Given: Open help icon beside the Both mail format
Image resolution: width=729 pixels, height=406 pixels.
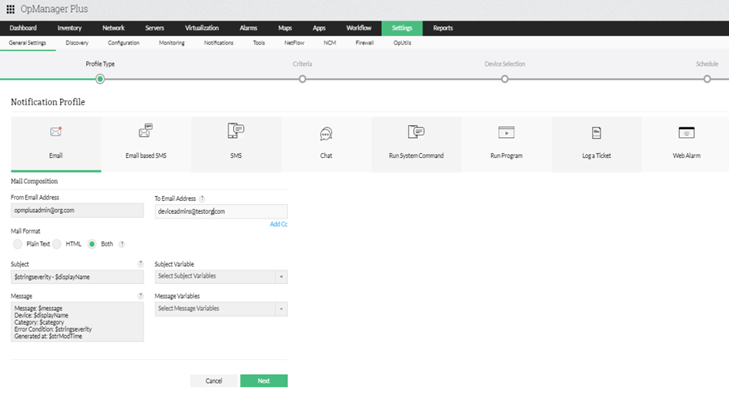Looking at the screenshot, I should 122,244.
